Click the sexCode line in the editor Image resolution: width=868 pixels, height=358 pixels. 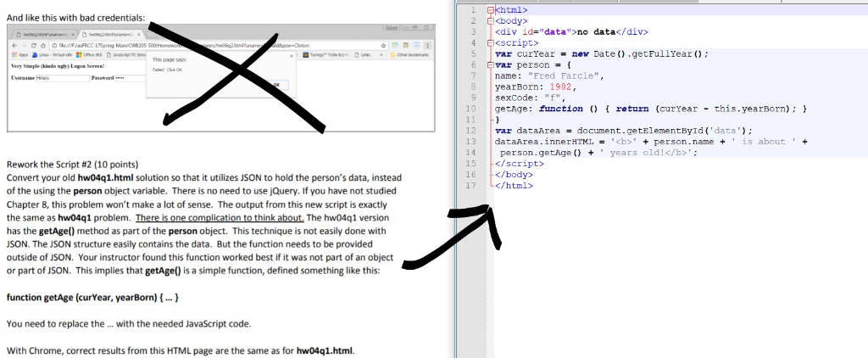click(531, 98)
